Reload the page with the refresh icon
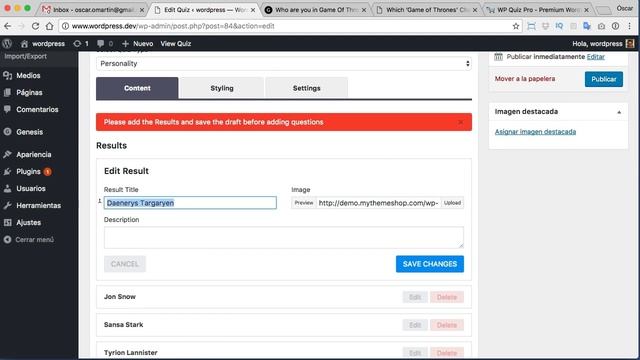The width and height of the screenshot is (640, 360). pos(36,26)
